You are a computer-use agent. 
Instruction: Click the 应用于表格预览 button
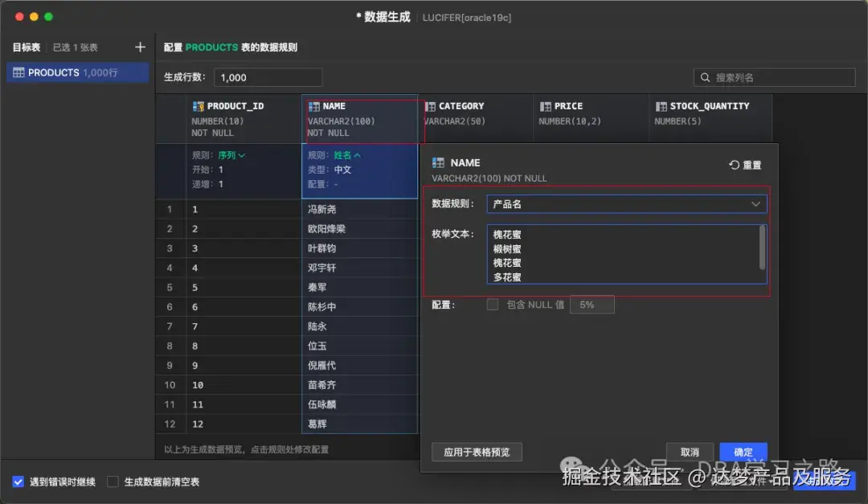pyautogui.click(x=477, y=451)
